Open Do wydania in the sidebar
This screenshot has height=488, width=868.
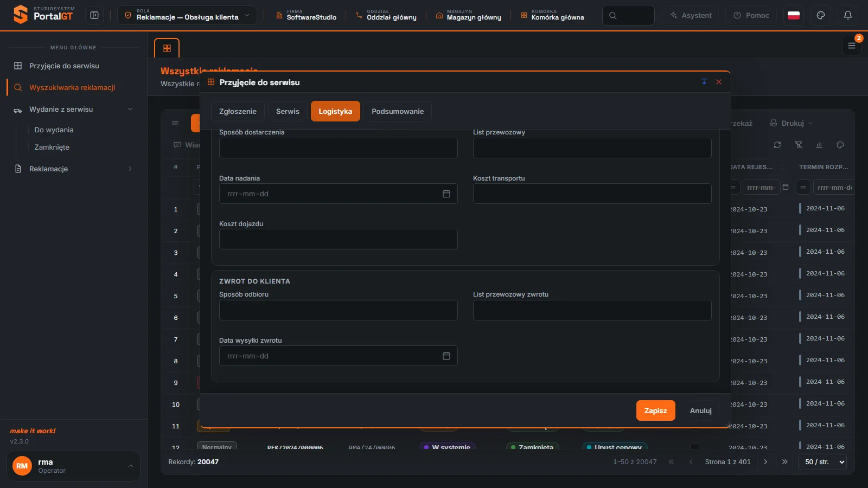click(x=54, y=130)
